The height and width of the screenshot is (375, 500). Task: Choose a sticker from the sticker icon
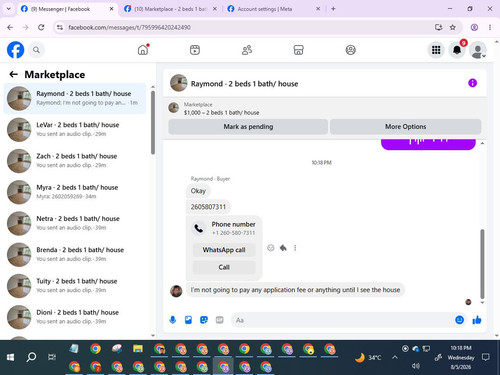point(204,320)
